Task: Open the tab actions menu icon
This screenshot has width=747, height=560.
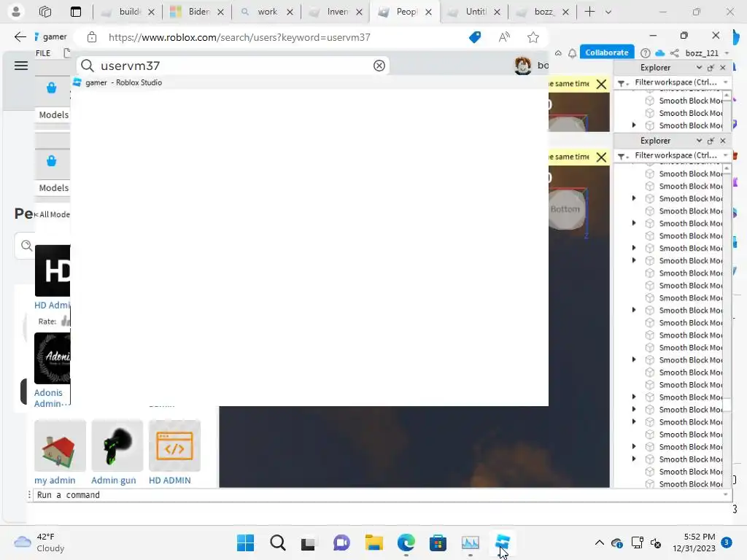Action: tap(76, 12)
